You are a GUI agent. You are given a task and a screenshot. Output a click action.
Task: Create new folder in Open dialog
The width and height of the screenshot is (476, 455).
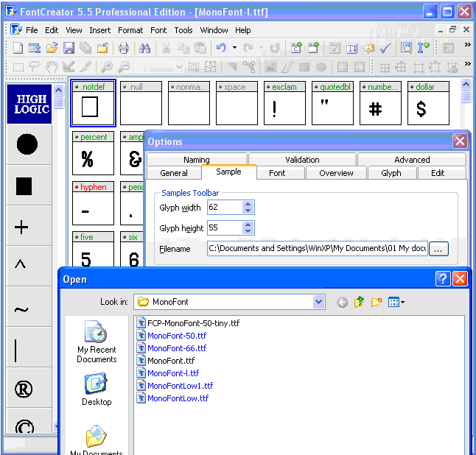pyautogui.click(x=376, y=302)
